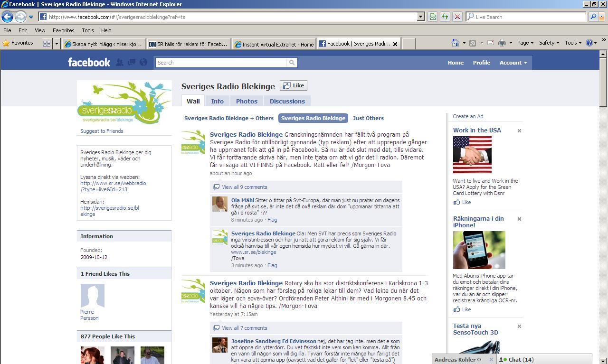Filter wall by 'Sveriges Radio Blekinge + Others'
Viewport: 608px width, 364px height.
click(x=229, y=118)
